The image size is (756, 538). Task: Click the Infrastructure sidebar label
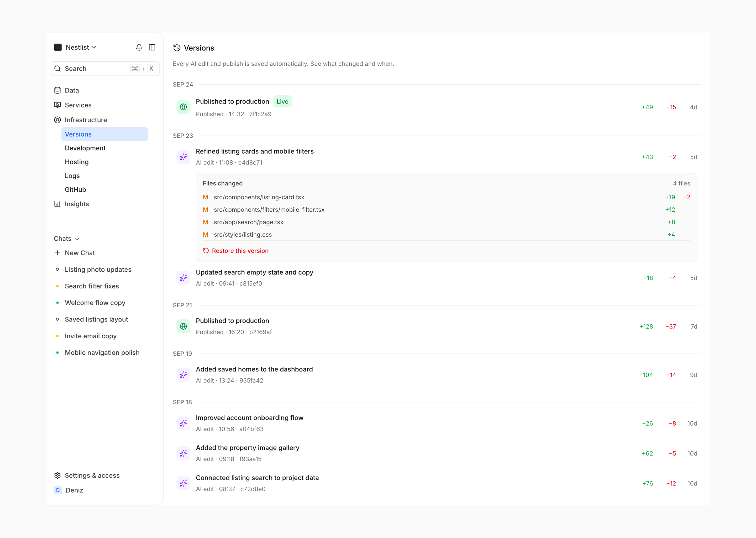coord(86,120)
